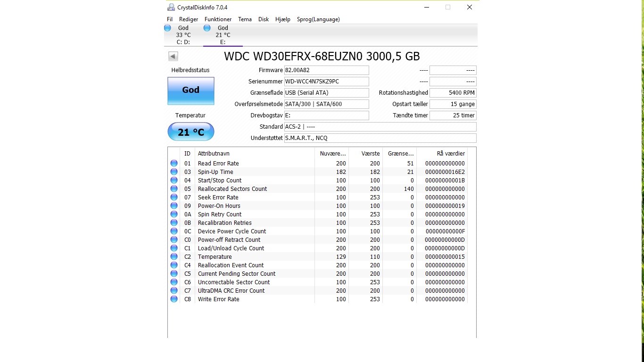Click the status orb for Read Error Rate
The height and width of the screenshot is (362, 644).
[174, 163]
